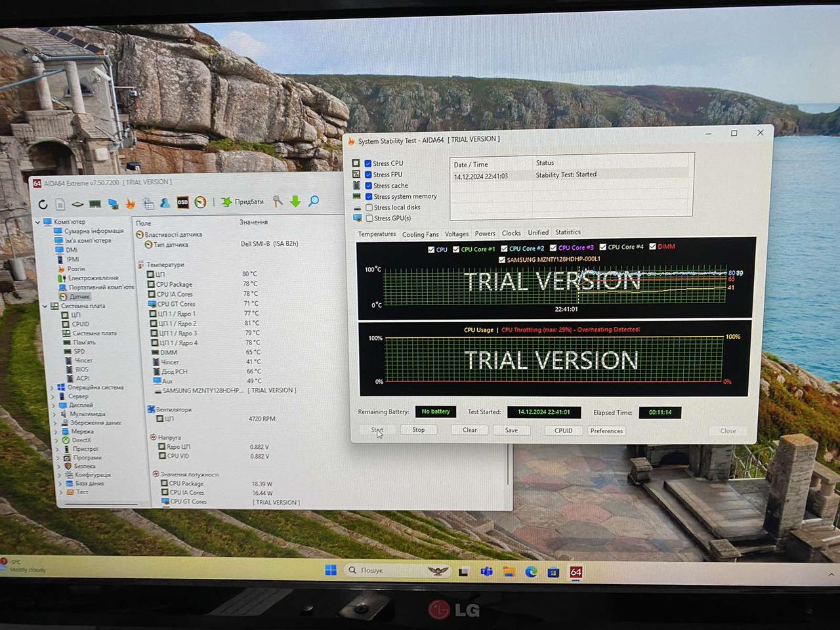Click the AIDA64 icon on the taskbar

pyautogui.click(x=576, y=572)
